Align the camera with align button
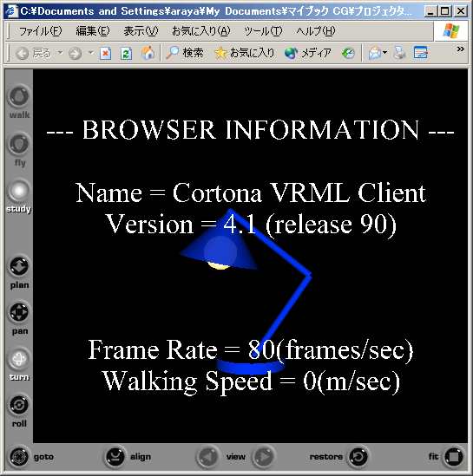This screenshot has width=473, height=476. click(115, 456)
